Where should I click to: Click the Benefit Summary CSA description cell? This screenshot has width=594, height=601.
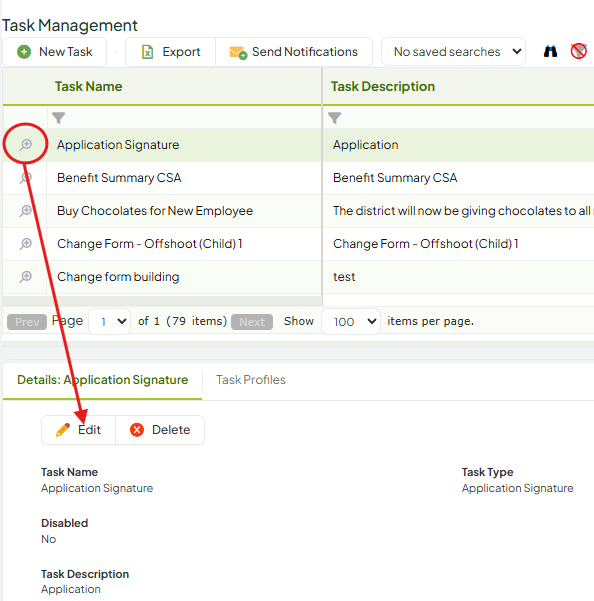click(x=458, y=178)
